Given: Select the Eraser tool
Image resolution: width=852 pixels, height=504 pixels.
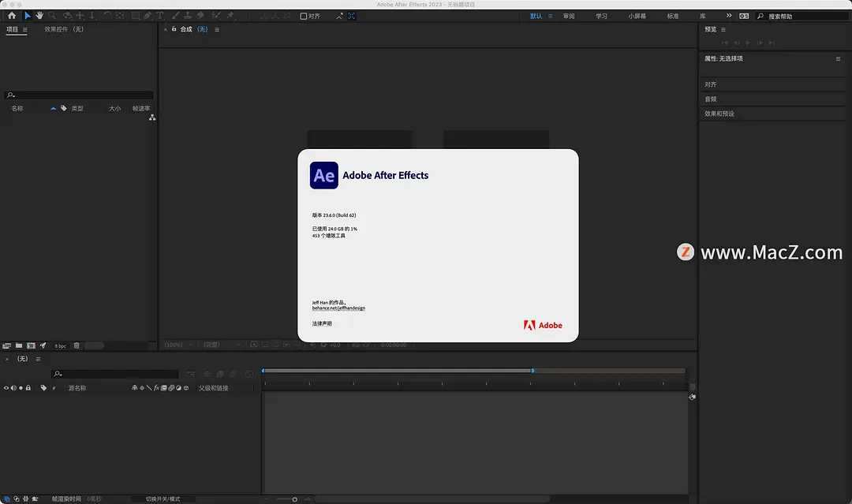Looking at the screenshot, I should point(200,16).
